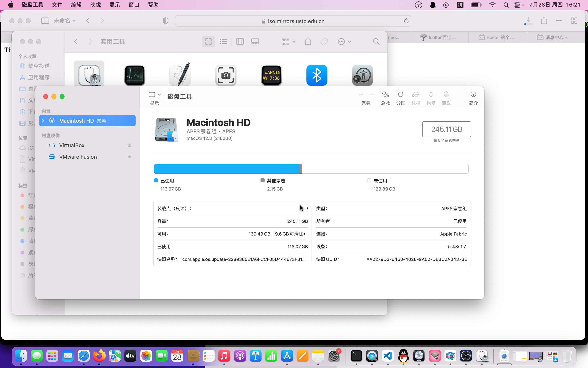588x368 pixels.
Task: Click the Unmount (卸载) toolbar icon
Action: 446,94
